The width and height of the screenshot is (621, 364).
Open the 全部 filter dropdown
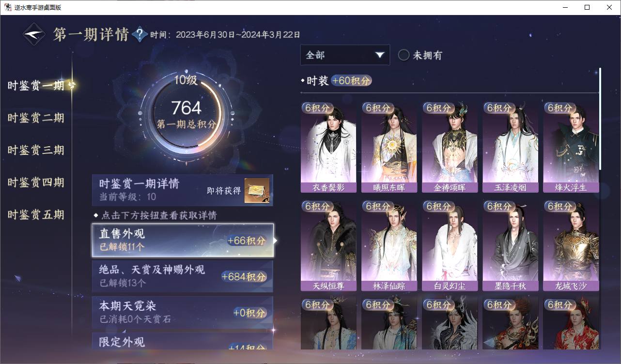(345, 55)
